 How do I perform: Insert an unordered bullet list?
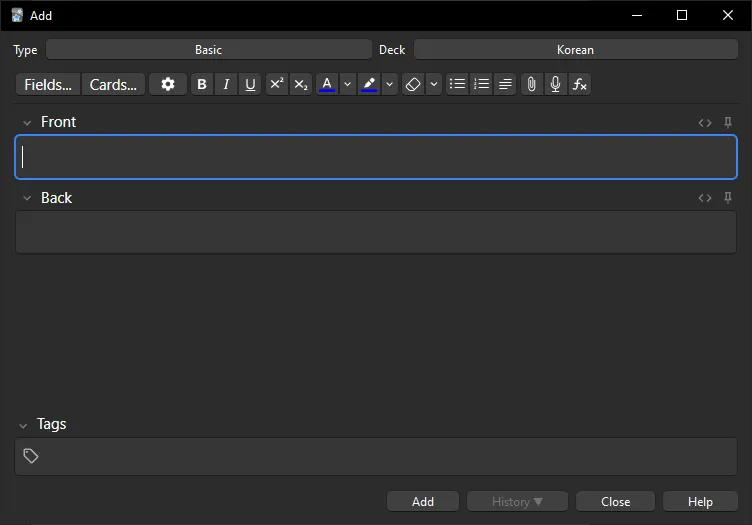(x=457, y=85)
